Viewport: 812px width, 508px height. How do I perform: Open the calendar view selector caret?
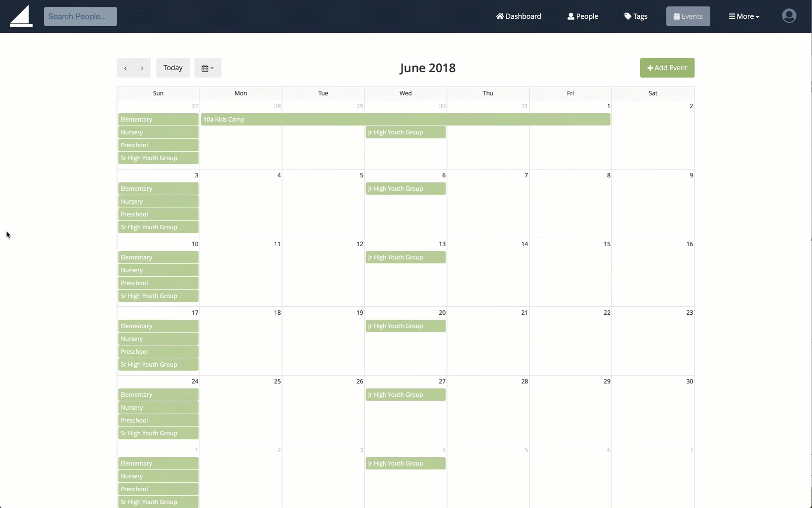click(x=211, y=68)
